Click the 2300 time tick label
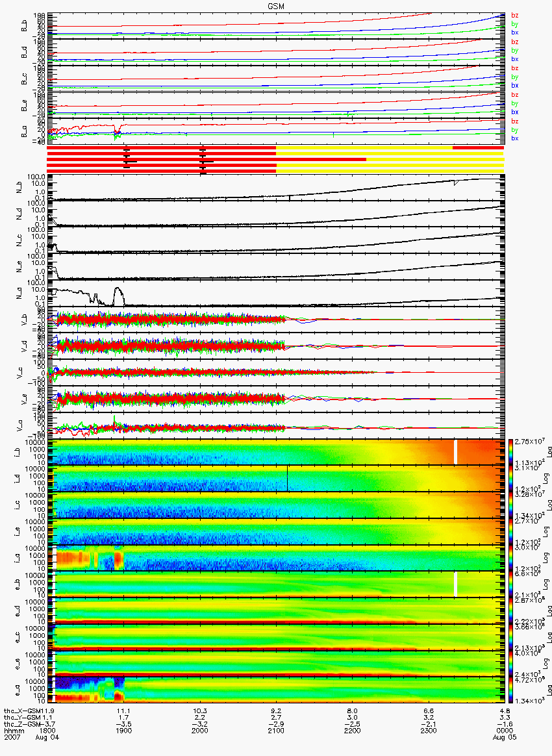552x756 pixels. 429,731
